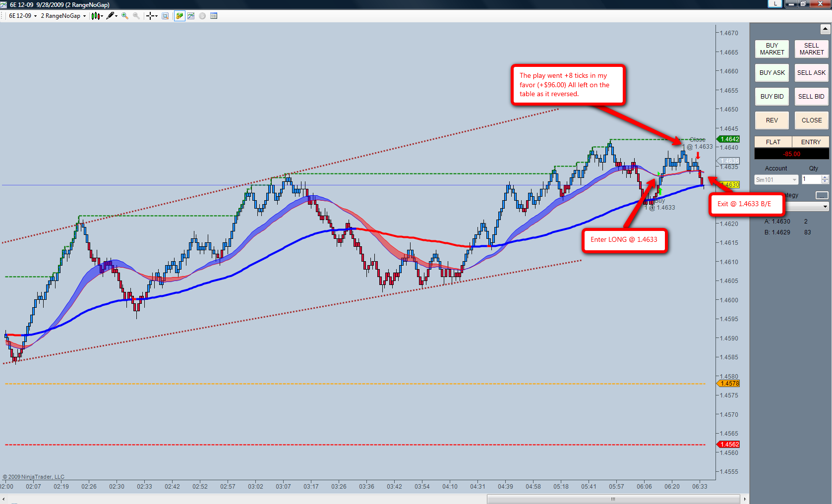This screenshot has width=832, height=504.
Task: Click the 1.4600 price axis label
Action: (x=729, y=300)
